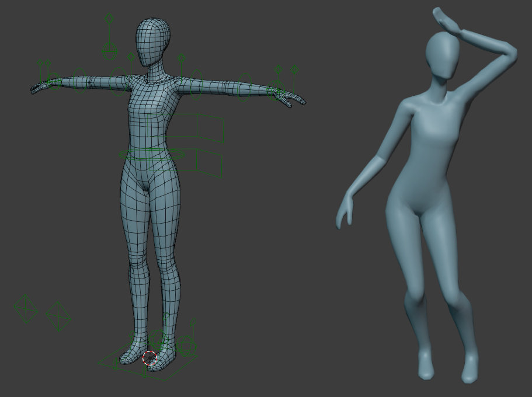Click the second diamond pole target widget
The width and height of the screenshot is (532, 397).
[x=60, y=315]
